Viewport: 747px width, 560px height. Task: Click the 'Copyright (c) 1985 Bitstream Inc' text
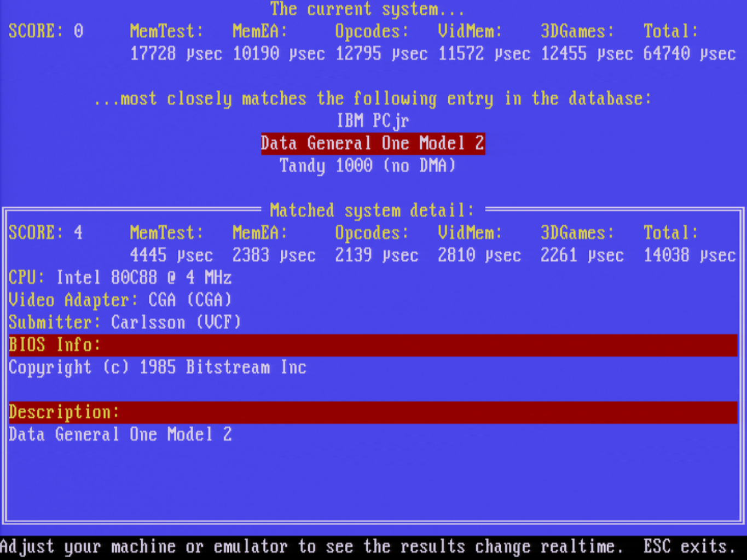point(158,367)
